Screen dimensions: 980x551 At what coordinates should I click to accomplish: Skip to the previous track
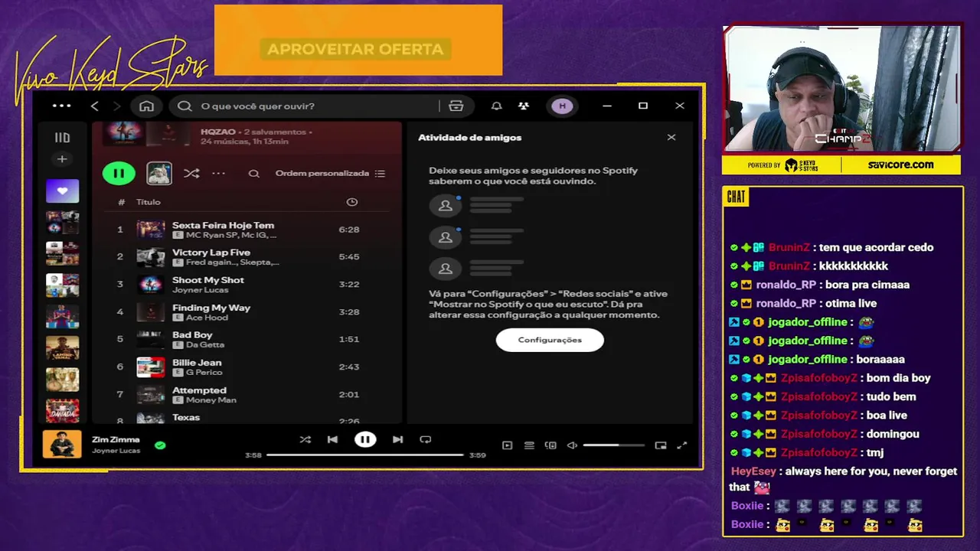coord(332,439)
